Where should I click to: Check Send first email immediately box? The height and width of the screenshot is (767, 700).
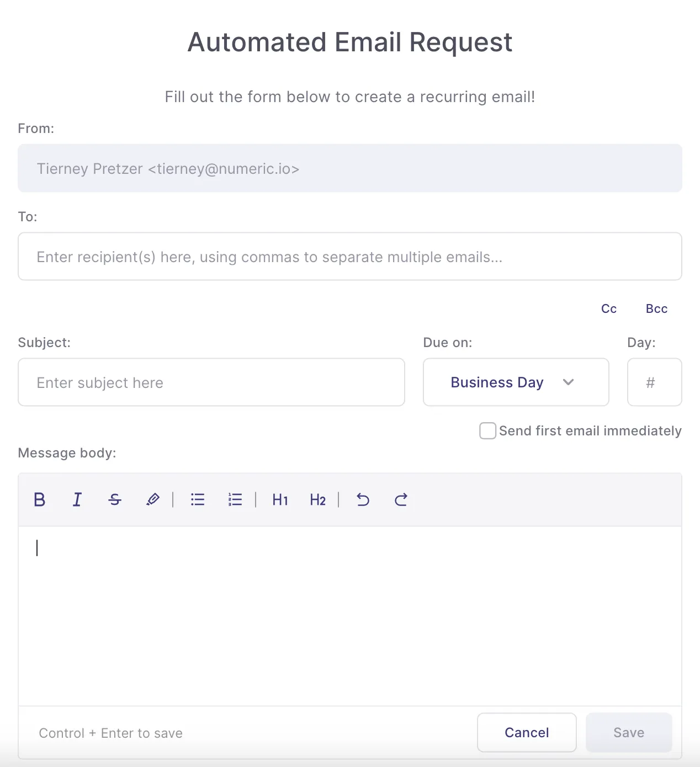(x=487, y=431)
